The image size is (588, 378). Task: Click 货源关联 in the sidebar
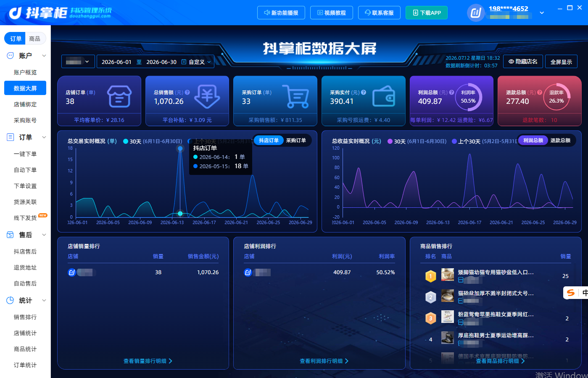25,202
